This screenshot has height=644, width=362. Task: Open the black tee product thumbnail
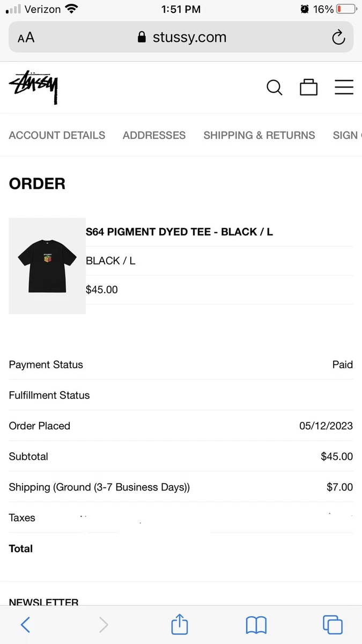47,266
